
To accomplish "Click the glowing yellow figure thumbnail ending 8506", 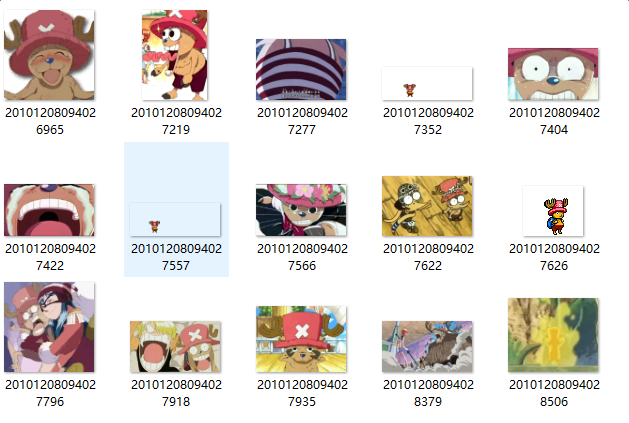I will [553, 335].
